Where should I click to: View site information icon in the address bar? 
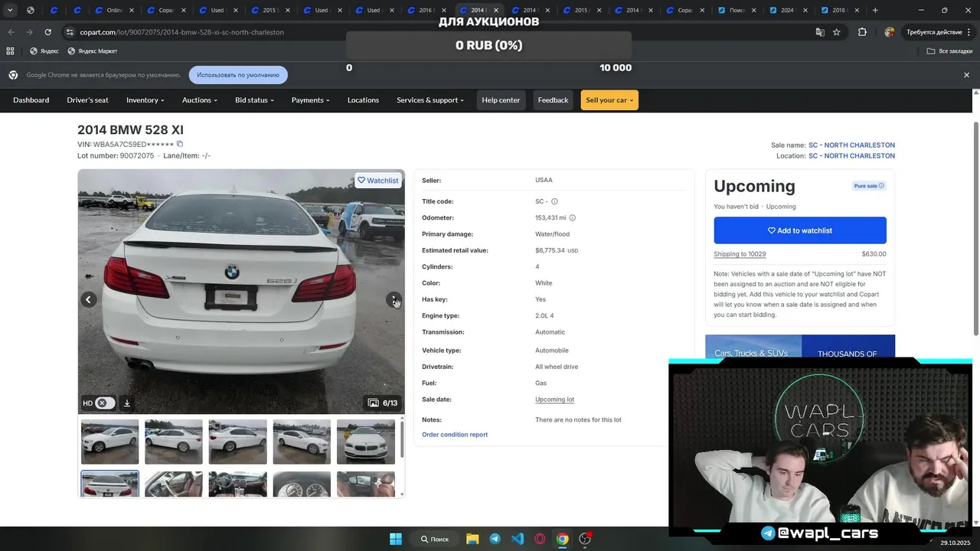point(70,32)
